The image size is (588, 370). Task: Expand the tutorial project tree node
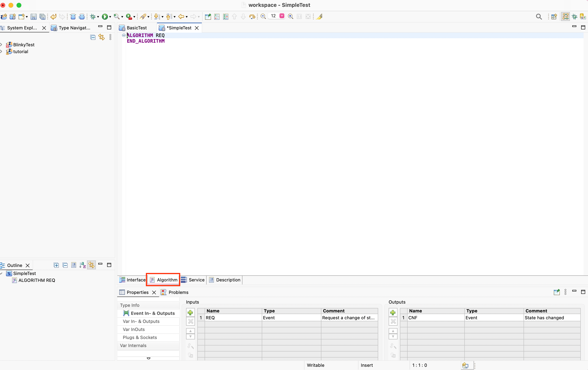click(x=1, y=52)
